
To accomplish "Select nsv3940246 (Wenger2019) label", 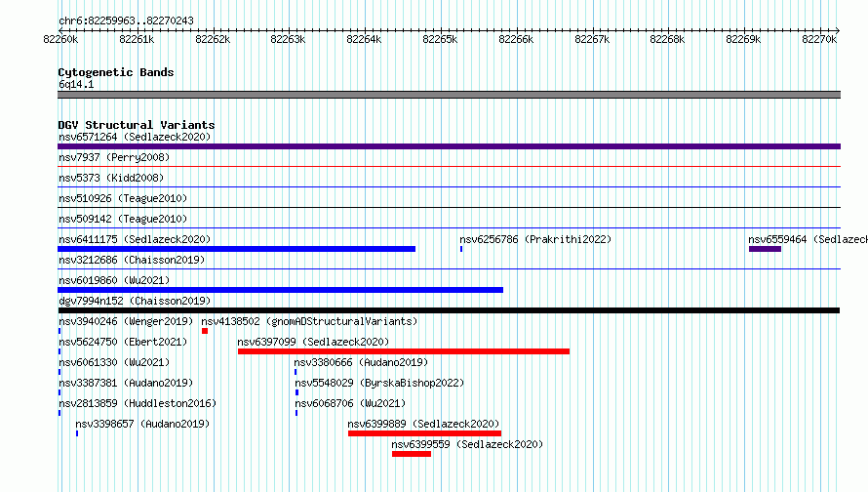I will (126, 321).
